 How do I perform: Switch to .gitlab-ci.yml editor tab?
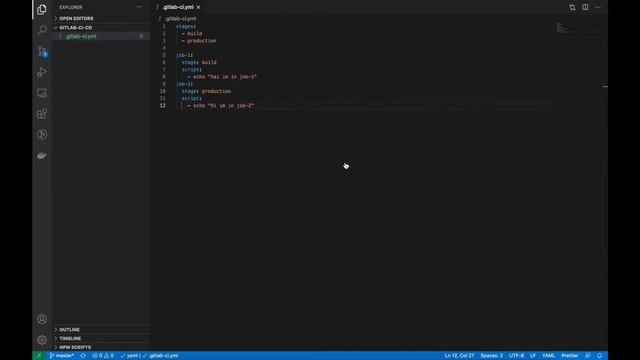178,7
